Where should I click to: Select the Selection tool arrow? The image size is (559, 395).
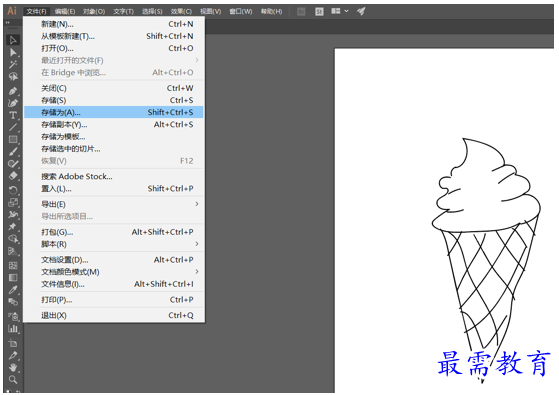[13, 40]
